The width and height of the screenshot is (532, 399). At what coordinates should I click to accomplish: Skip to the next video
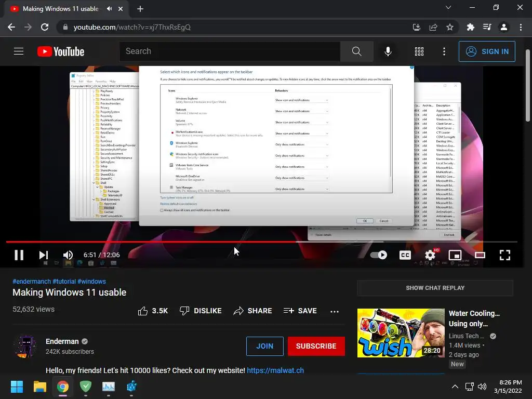pyautogui.click(x=44, y=255)
